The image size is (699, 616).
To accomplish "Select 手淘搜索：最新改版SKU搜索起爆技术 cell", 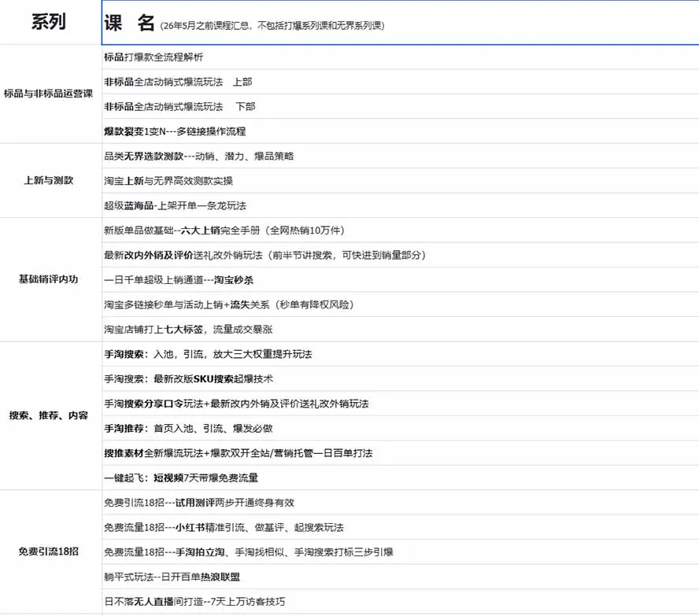I will [x=401, y=378].
